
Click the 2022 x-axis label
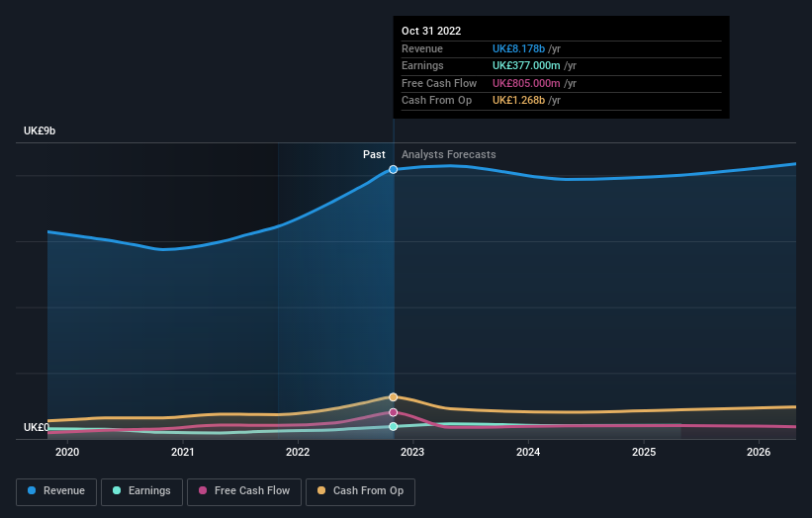coord(298,452)
